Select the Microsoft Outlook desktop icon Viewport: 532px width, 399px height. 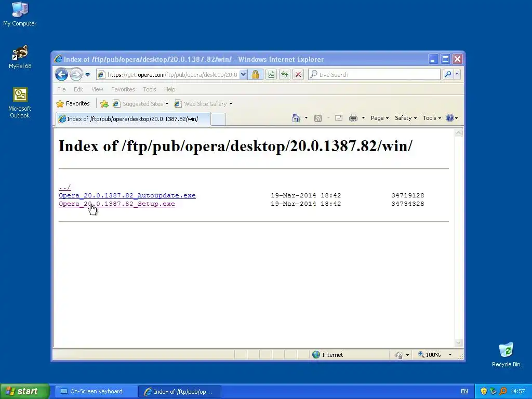tap(20, 103)
